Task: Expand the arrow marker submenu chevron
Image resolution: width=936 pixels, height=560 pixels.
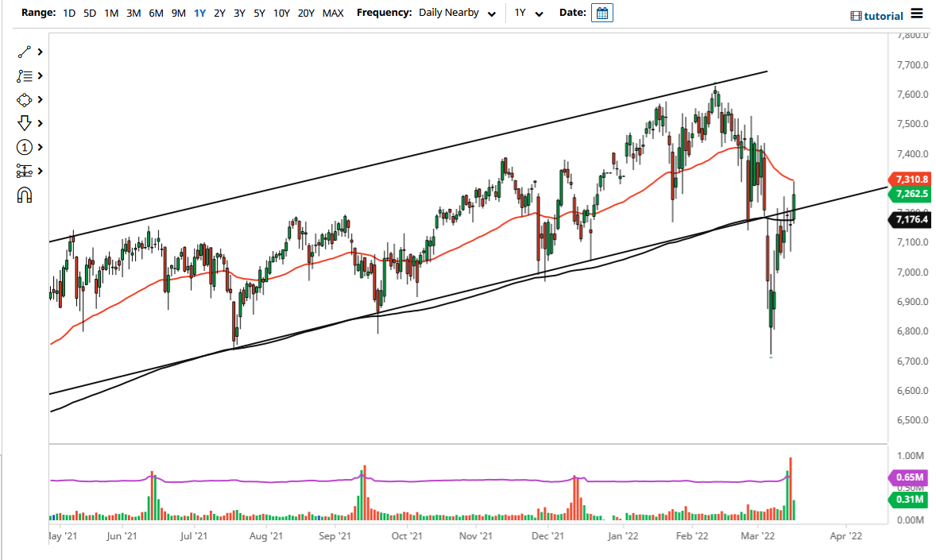Action: tap(40, 123)
